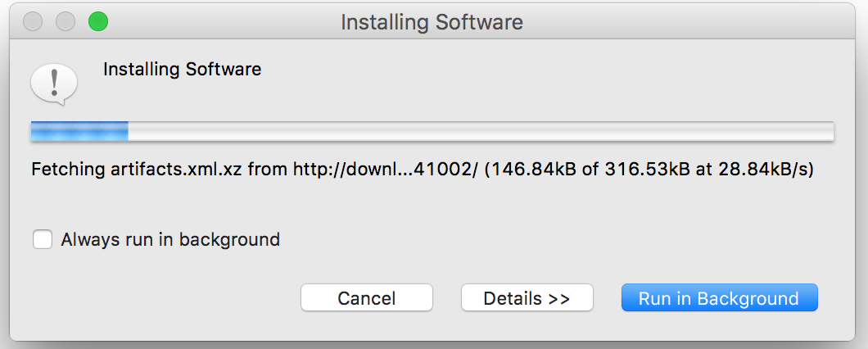Screen dimensions: 868x349
Task: Click the leftmost gray close window button
Action: point(34,21)
